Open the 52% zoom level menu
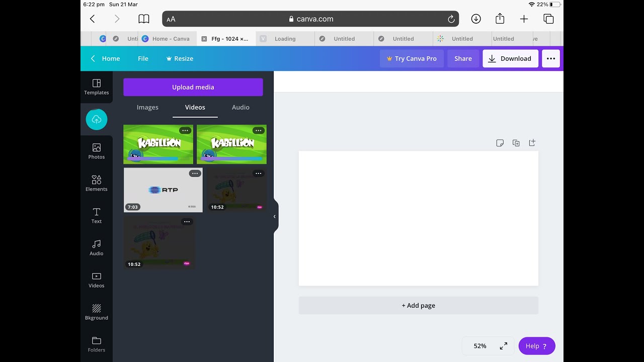The image size is (644, 362). 480,346
